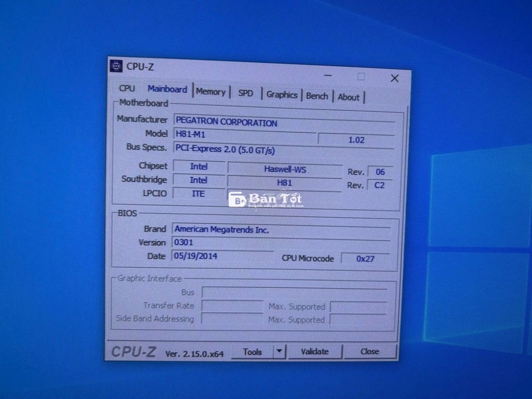This screenshot has height=399, width=532.
Task: Open the Graphics tab
Action: 281,95
